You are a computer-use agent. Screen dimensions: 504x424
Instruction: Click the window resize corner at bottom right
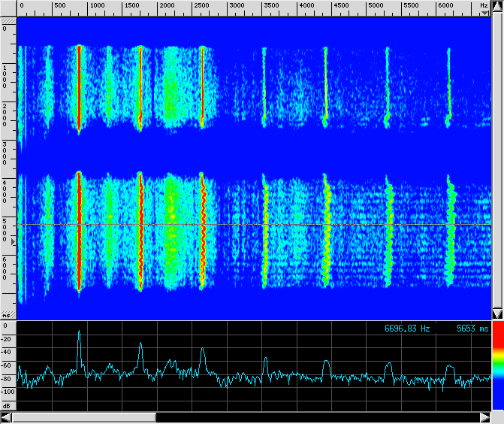(x=497, y=416)
